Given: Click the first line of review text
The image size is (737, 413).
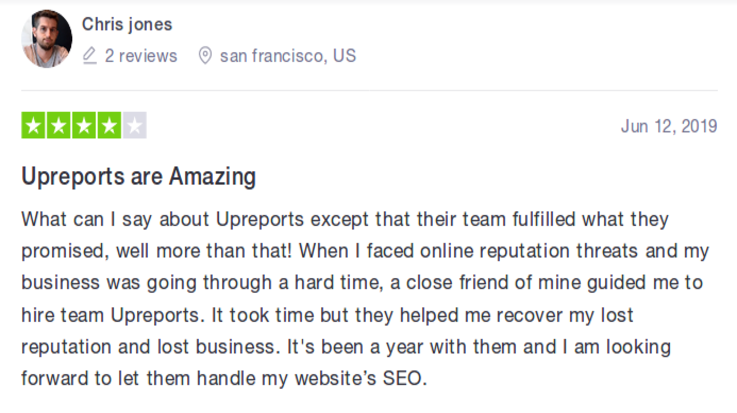Looking at the screenshot, I should point(345,220).
